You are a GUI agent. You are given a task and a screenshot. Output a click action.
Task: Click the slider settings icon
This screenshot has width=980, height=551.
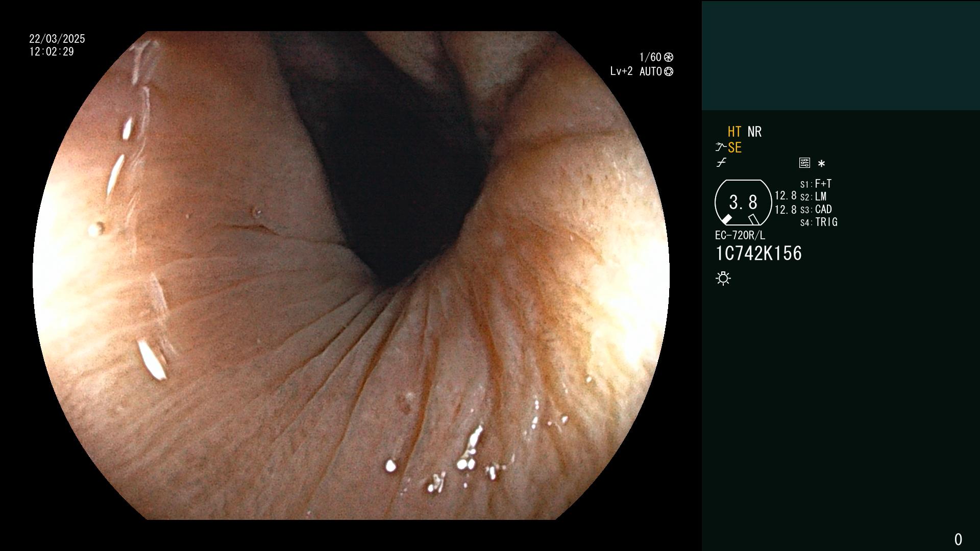click(804, 163)
